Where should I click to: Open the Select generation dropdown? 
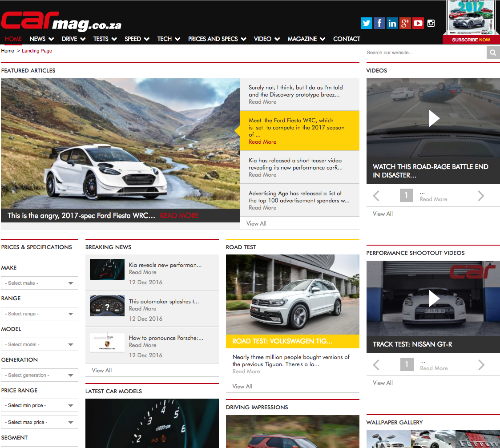pos(40,375)
